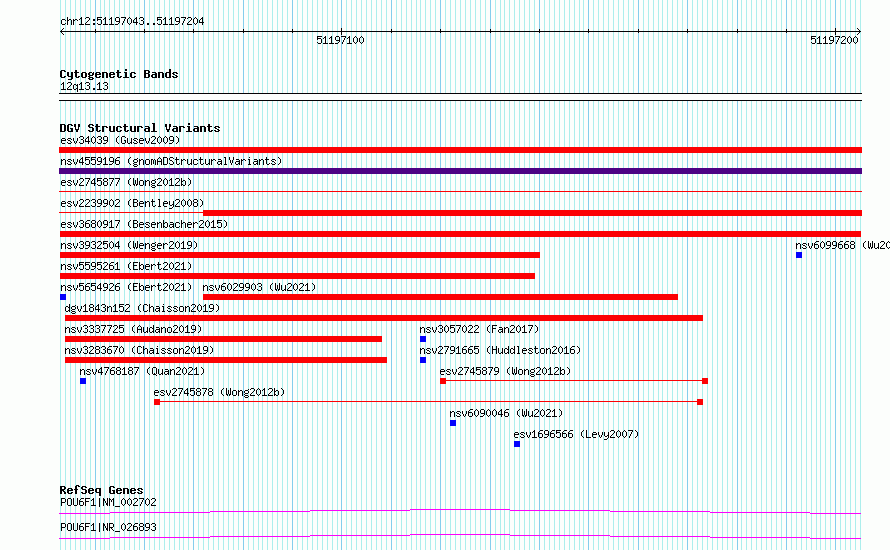Click the nsv3283670 (Chaisson2019) red bar

tap(226, 360)
